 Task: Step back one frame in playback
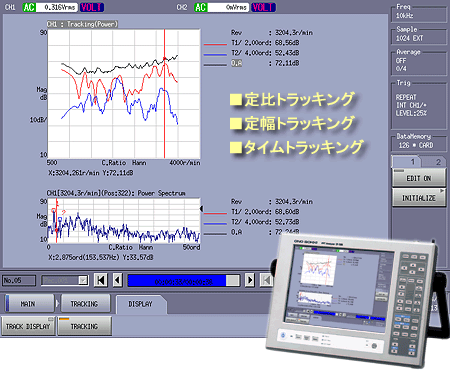click(x=117, y=280)
